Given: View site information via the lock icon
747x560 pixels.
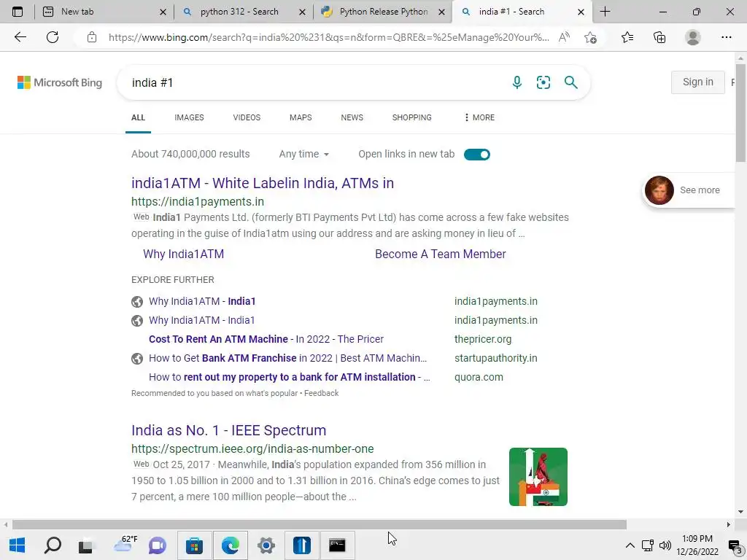Looking at the screenshot, I should 92,37.
